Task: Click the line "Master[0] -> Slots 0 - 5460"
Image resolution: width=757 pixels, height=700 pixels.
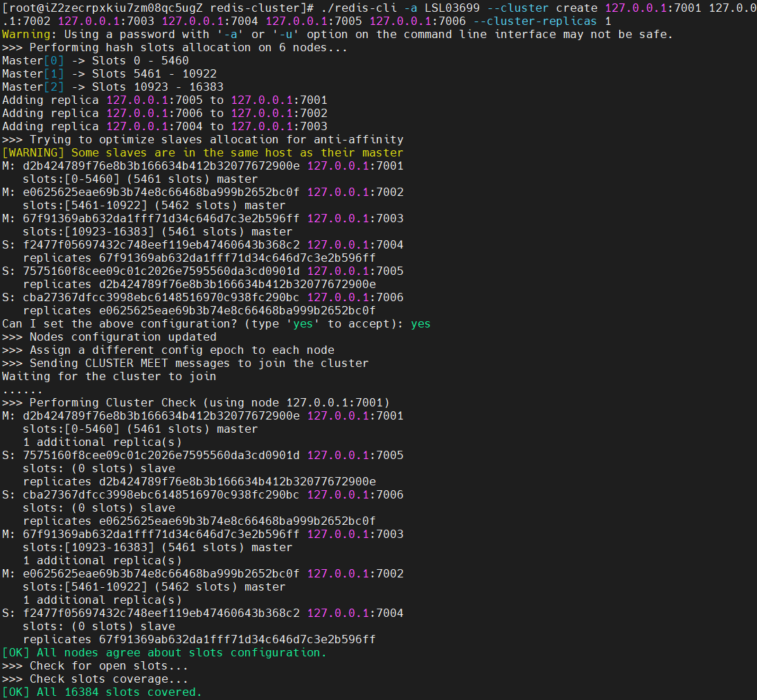Action: tap(96, 61)
